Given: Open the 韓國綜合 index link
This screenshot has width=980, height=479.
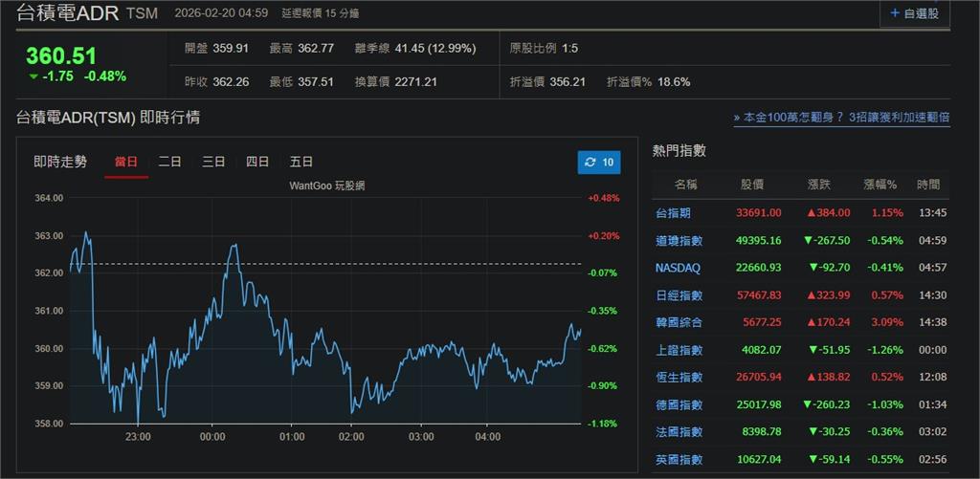Looking at the screenshot, I should [679, 323].
